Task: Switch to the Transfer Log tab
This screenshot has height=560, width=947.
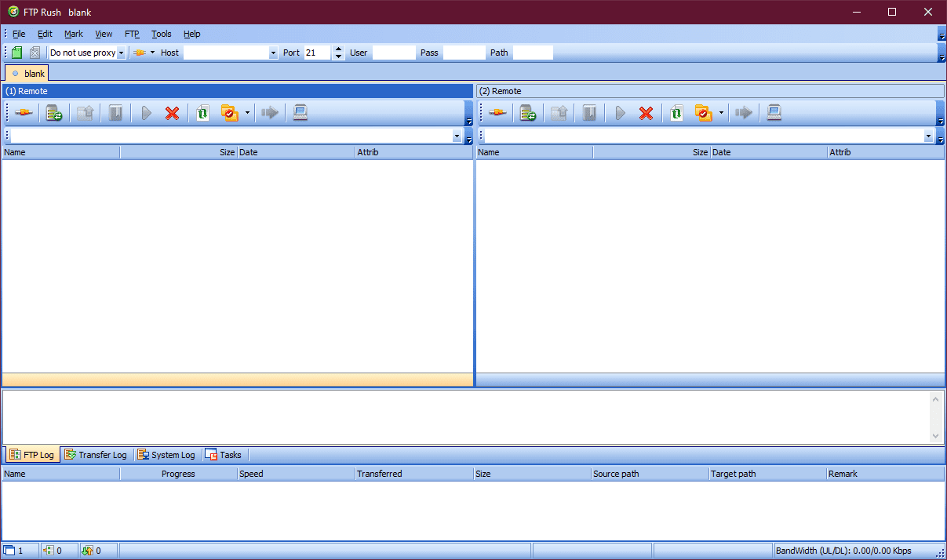Action: 96,455
